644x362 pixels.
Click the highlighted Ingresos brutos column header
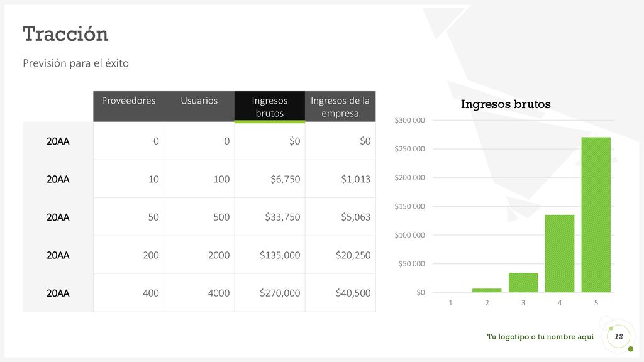270,107
